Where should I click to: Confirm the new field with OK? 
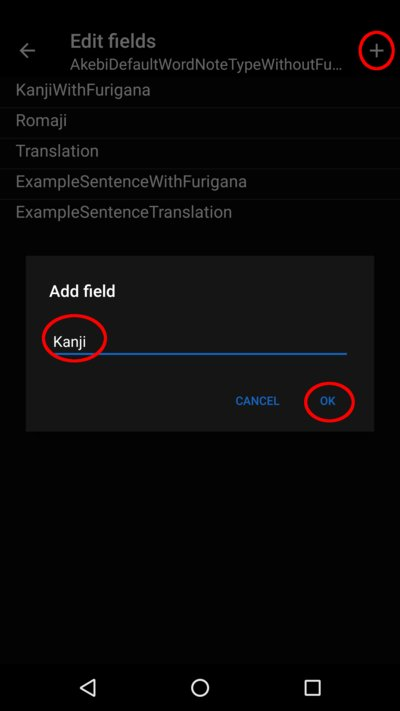327,401
